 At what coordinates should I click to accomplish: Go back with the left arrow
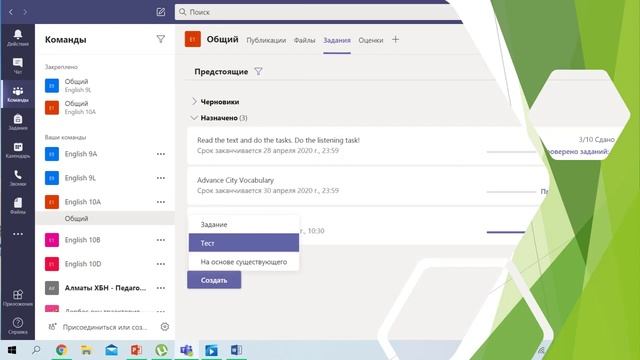pos(11,12)
